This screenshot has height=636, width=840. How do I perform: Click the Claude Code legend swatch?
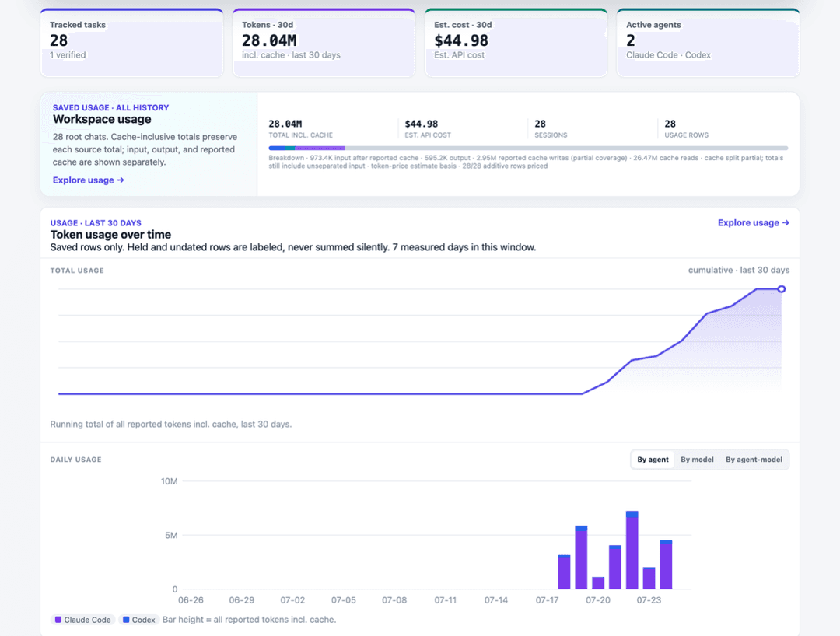(58, 620)
